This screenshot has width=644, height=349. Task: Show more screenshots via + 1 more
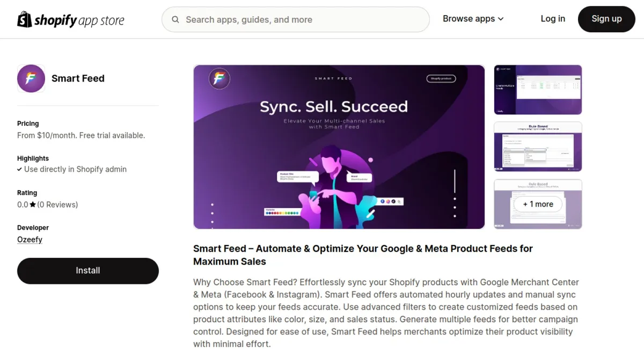pos(537,204)
